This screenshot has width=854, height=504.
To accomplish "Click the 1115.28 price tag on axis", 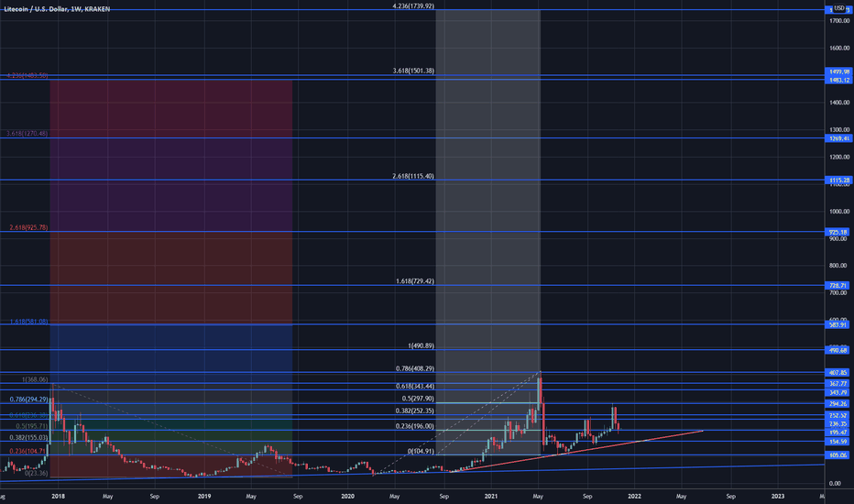I will (838, 180).
